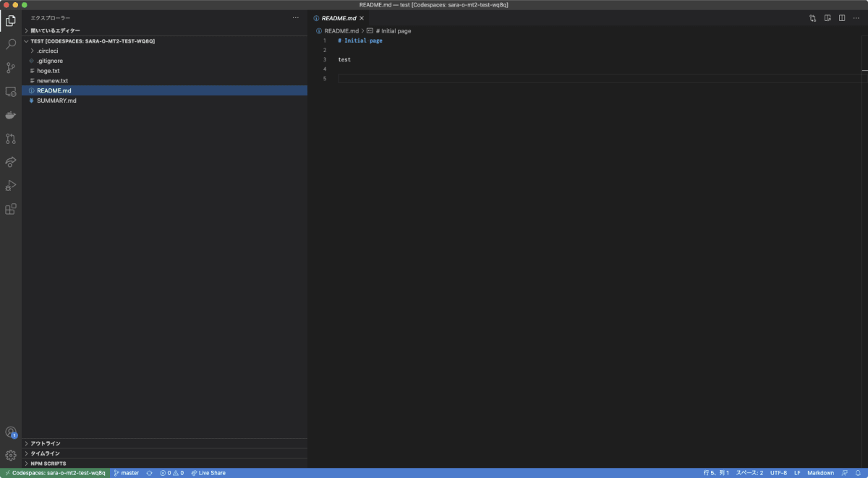Change the Markdown language mode
868x478 pixels.
tap(820, 473)
